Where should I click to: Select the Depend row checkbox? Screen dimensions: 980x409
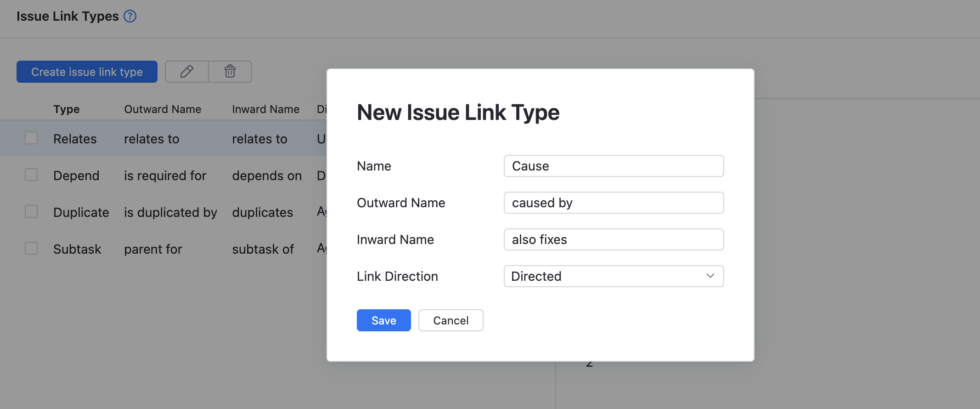tap(31, 175)
